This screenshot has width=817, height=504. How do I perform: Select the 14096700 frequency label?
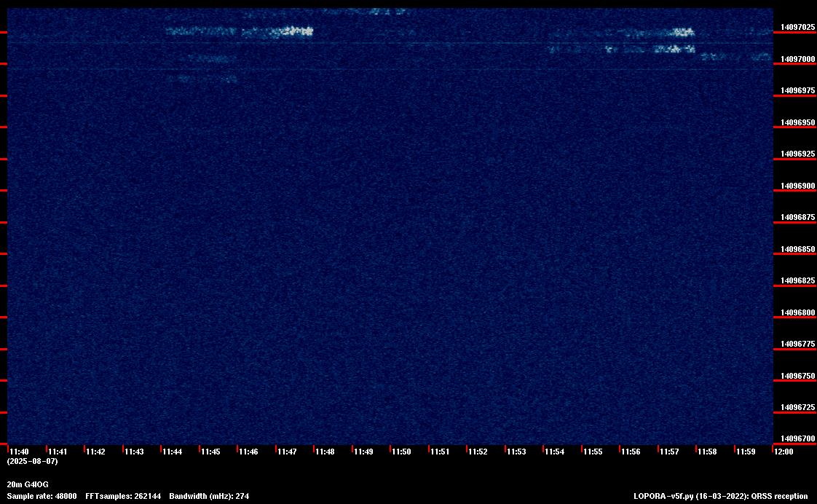coord(798,439)
